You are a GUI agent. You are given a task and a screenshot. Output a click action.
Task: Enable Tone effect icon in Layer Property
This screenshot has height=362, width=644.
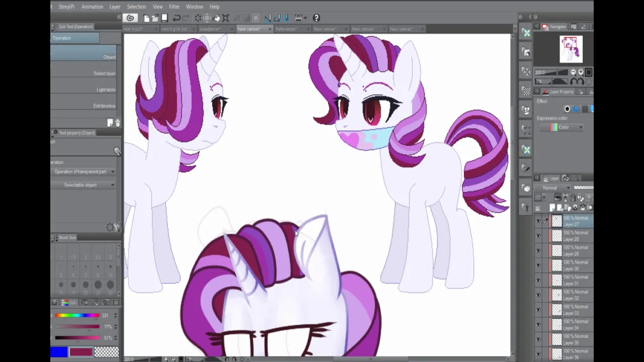[x=585, y=109]
